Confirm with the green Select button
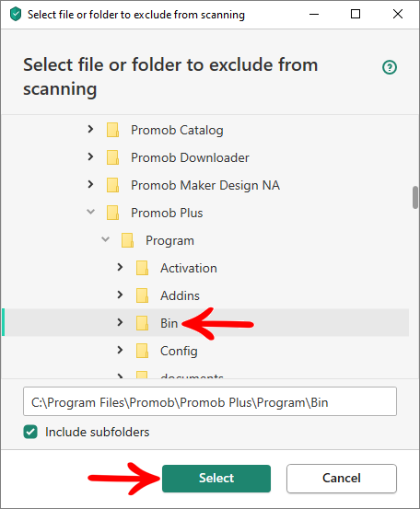The height and width of the screenshot is (509, 420). coord(216,479)
